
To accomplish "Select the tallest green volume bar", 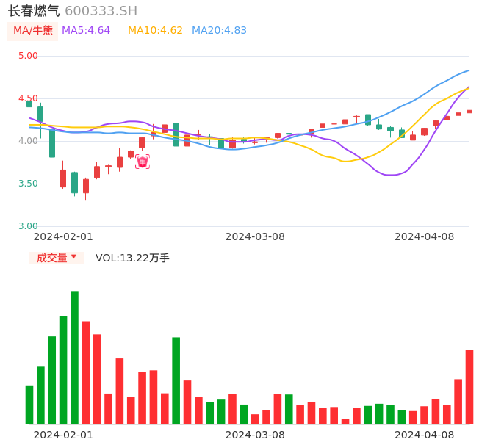I will (74, 357).
